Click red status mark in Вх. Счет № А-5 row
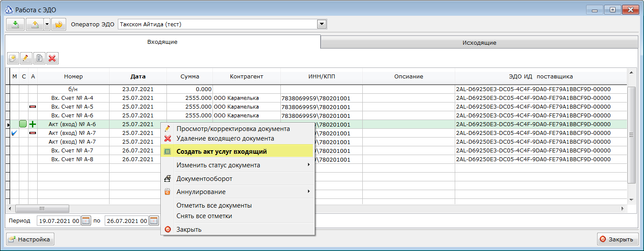This screenshot has width=644, height=251. click(32, 107)
